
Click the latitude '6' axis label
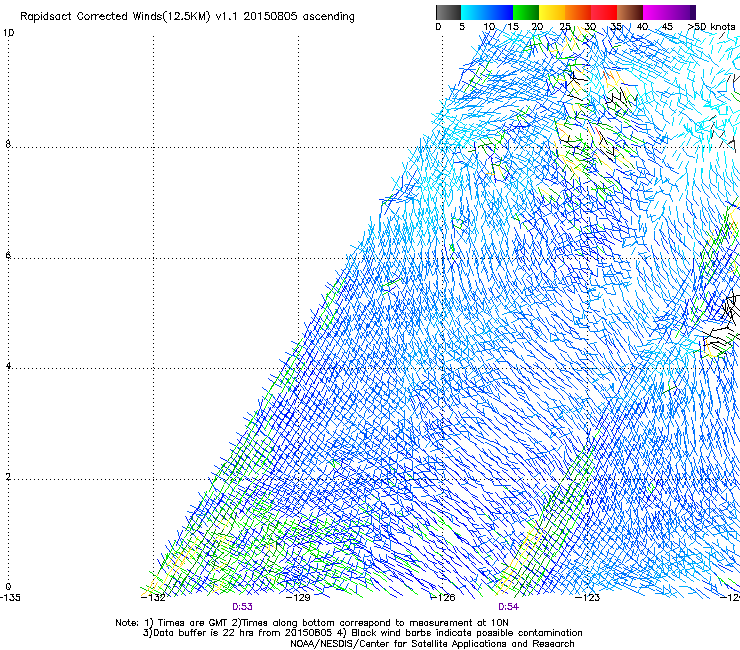[8, 255]
